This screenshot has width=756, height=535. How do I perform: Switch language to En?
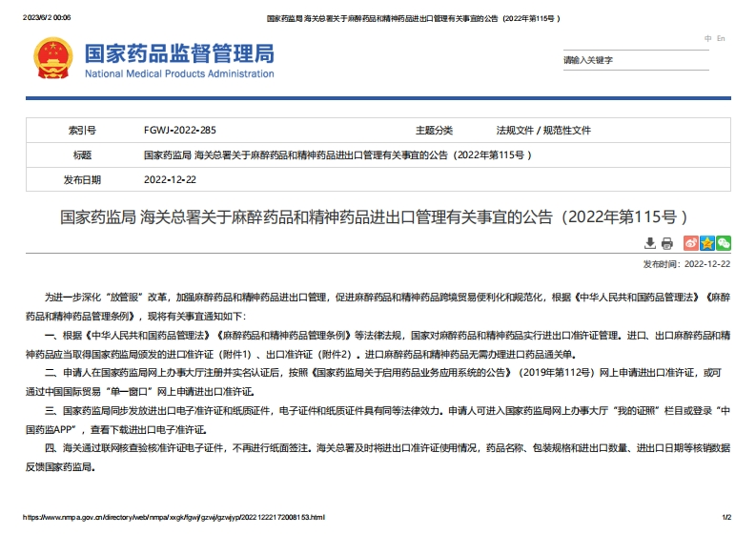[721, 38]
